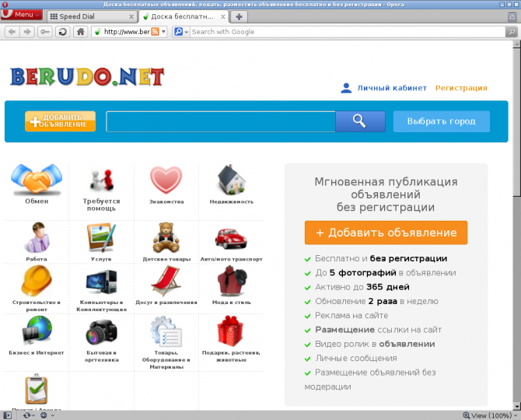Click the Search with Google field

point(348,32)
